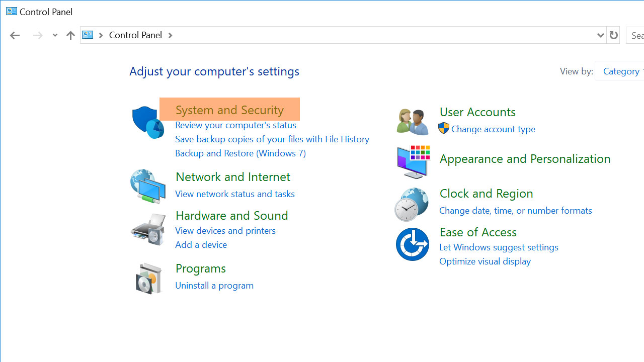Click the Clock and Region icon
The height and width of the screenshot is (362, 644).
(412, 205)
